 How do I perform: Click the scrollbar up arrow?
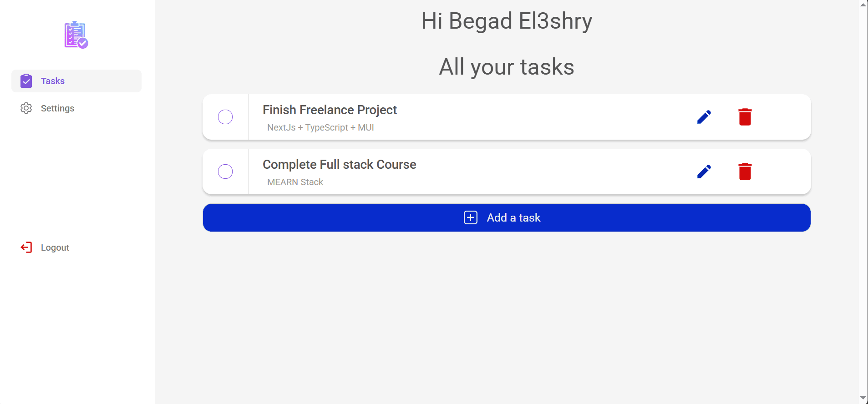pyautogui.click(x=863, y=5)
